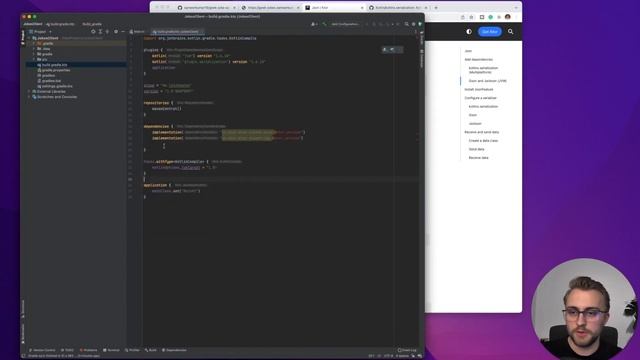Expand the .gradle folder
Image resolution: width=640 pixels, height=360 pixels.
tap(34, 43)
